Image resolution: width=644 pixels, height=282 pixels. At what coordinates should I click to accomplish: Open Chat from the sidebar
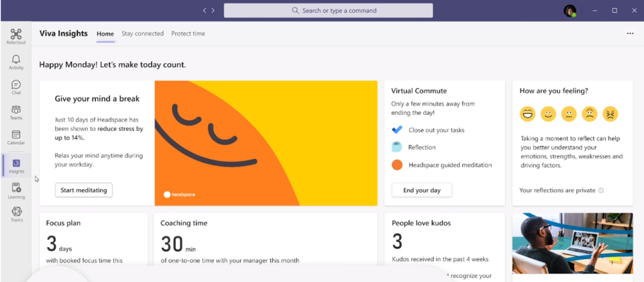pos(16,87)
